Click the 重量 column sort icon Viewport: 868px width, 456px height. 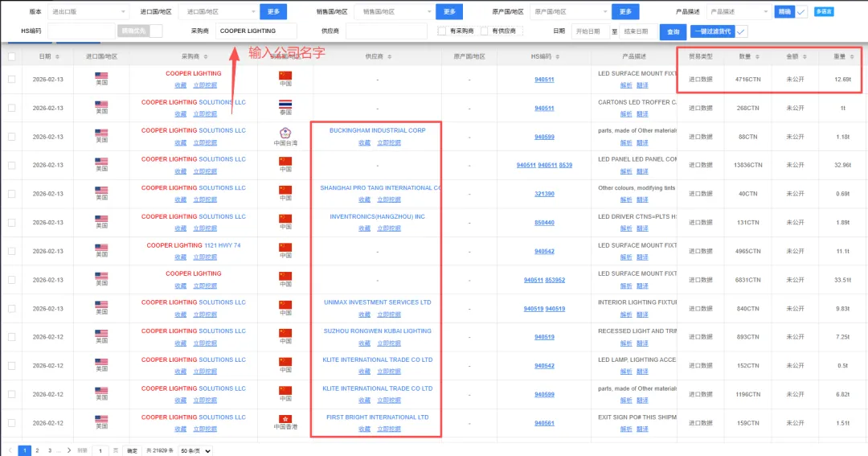[x=852, y=56]
